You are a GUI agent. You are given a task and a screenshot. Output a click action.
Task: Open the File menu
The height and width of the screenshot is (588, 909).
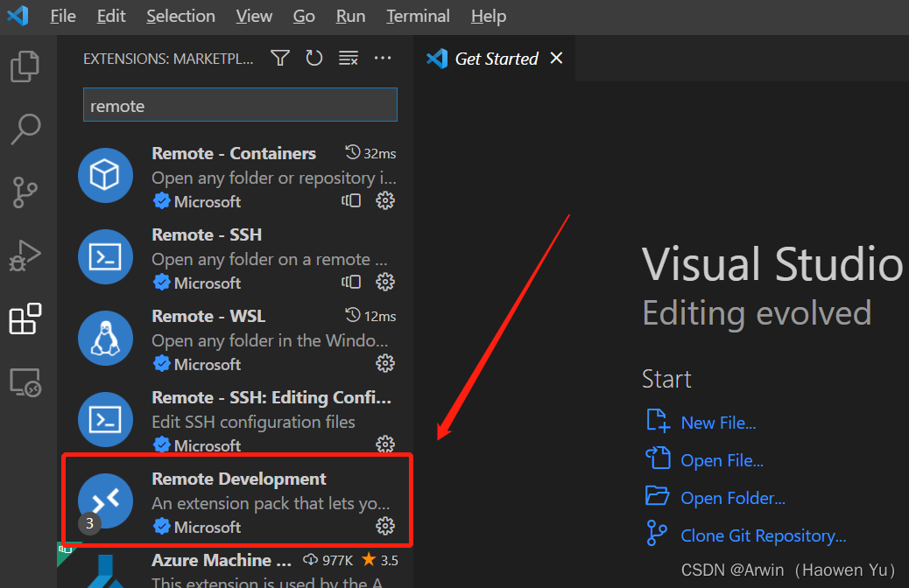62,17
